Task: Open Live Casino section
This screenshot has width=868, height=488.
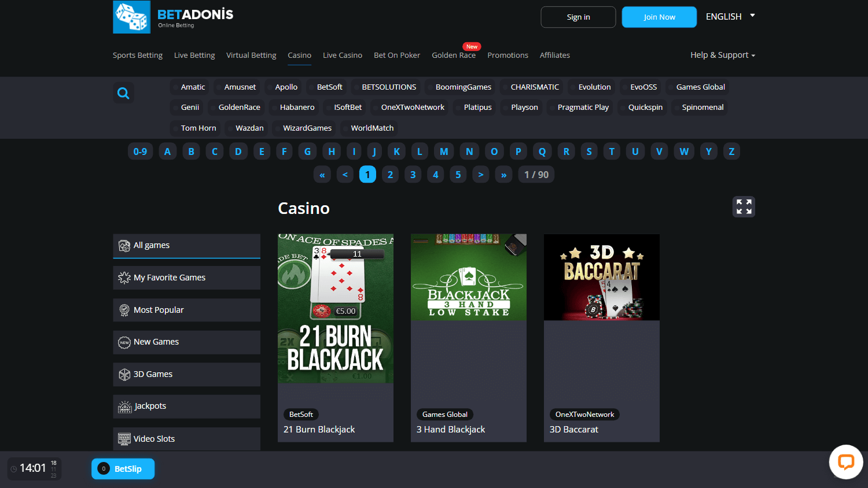Action: [x=343, y=56]
